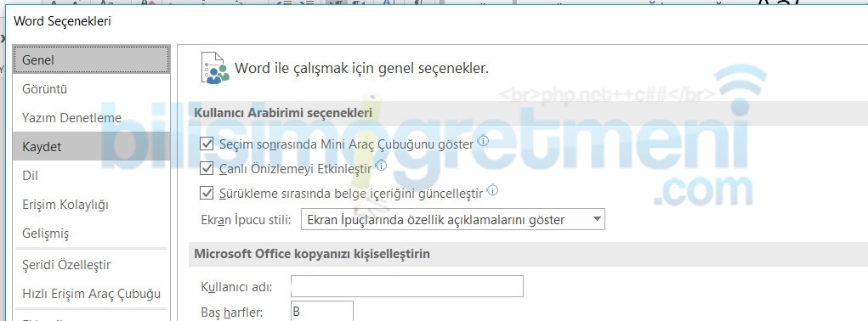Open the Dil settings category

point(91,176)
